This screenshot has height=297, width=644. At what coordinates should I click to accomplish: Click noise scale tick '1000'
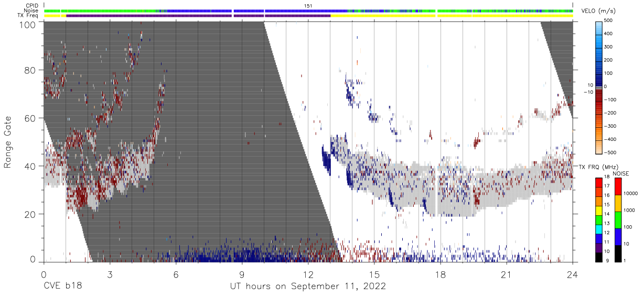630,211
